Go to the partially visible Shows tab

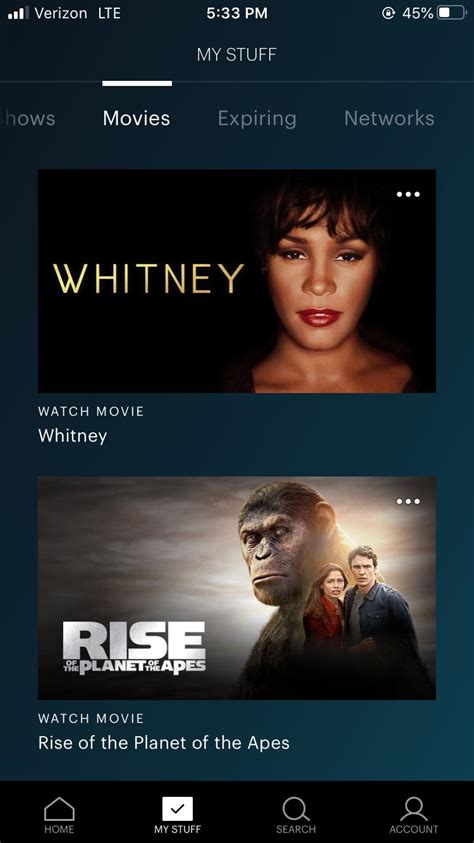coord(29,118)
